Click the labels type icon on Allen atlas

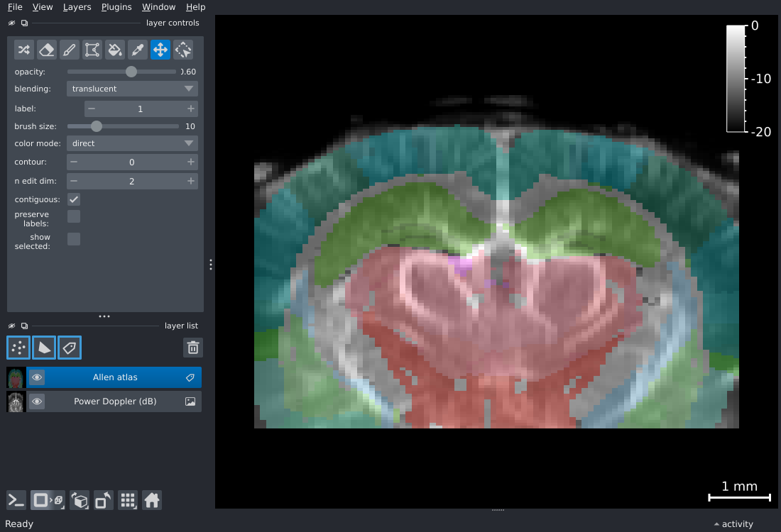point(190,378)
